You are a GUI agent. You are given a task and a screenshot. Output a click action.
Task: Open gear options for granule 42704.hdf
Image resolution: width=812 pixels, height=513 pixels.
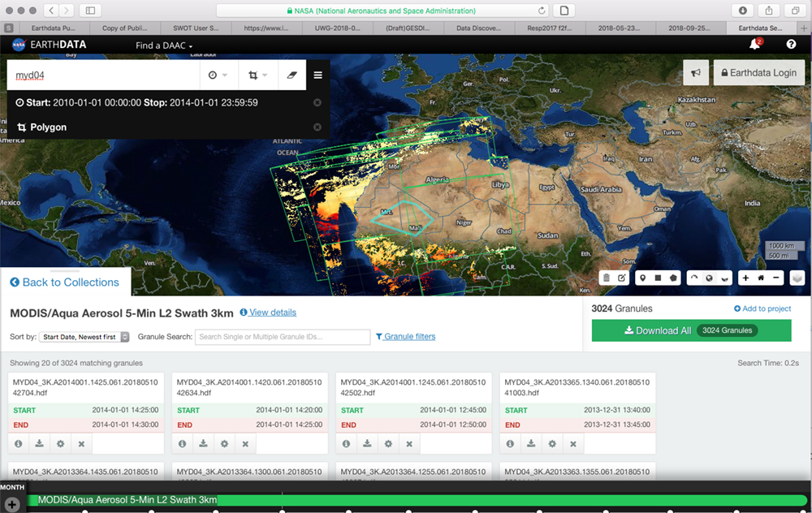point(61,444)
